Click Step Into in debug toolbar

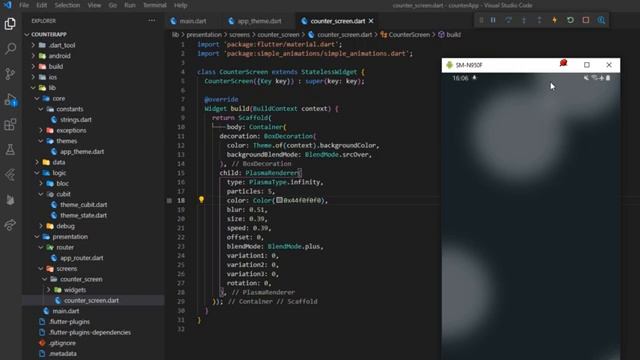pos(524,20)
